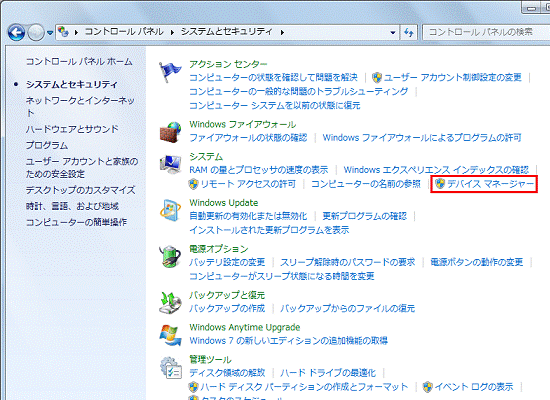Open ネットワークとインターネット in sidebar
Image resolution: width=550 pixels, height=400 pixels.
[80, 107]
